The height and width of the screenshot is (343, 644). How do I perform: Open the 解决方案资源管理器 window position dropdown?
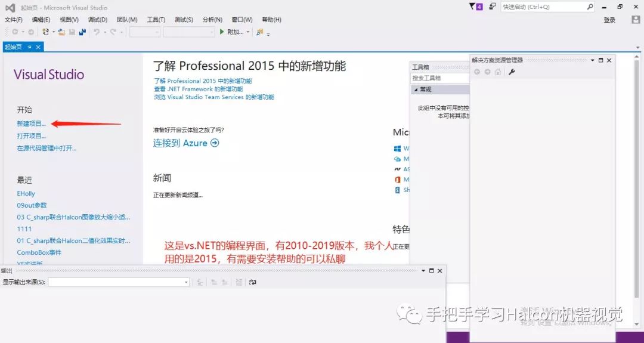[593, 60]
